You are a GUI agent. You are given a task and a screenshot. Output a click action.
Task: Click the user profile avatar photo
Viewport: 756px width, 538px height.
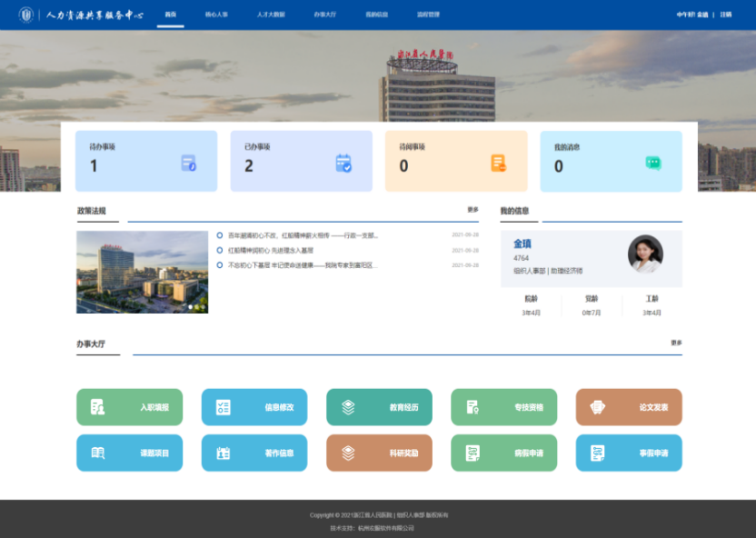click(x=645, y=254)
